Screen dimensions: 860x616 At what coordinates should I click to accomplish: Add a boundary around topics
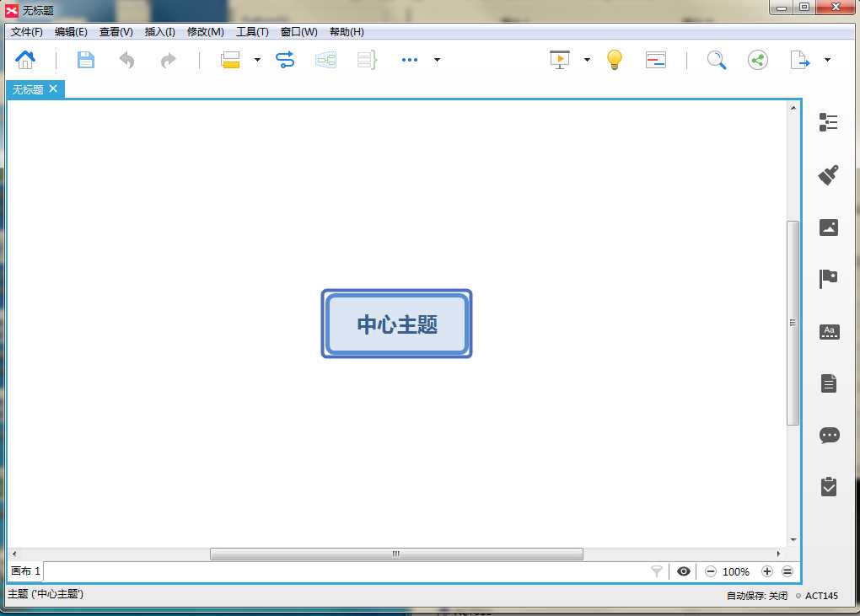(x=325, y=59)
